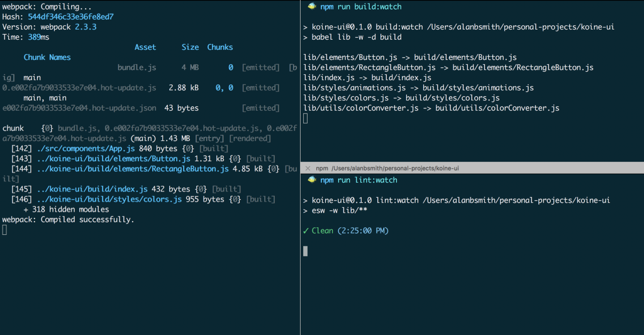Click the 'Clean (2:25:00 PM)' status text
Image resolution: width=644 pixels, height=335 pixels.
click(350, 230)
